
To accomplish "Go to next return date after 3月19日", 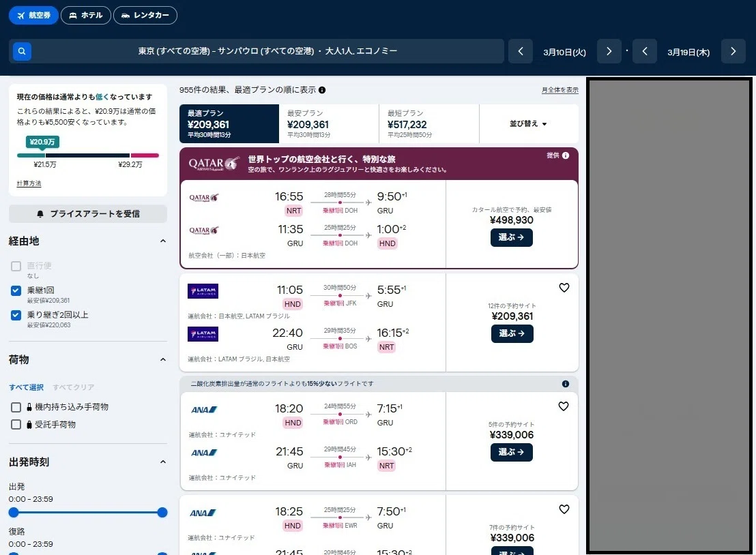I will point(733,51).
